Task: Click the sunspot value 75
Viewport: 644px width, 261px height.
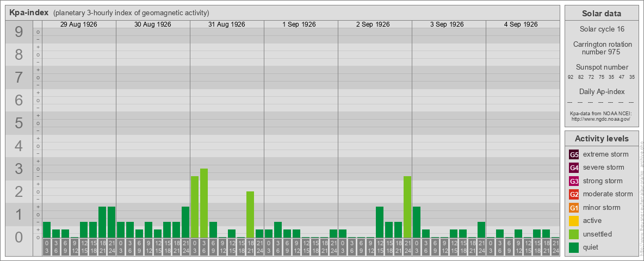Action: tap(601, 77)
